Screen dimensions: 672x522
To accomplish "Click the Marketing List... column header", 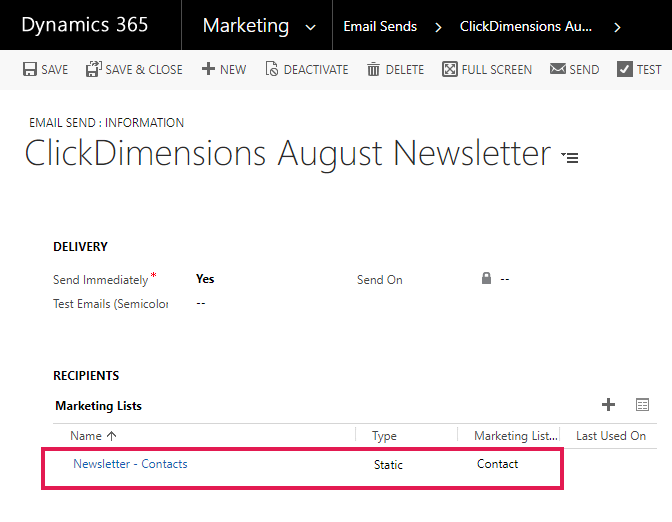I will (516, 436).
